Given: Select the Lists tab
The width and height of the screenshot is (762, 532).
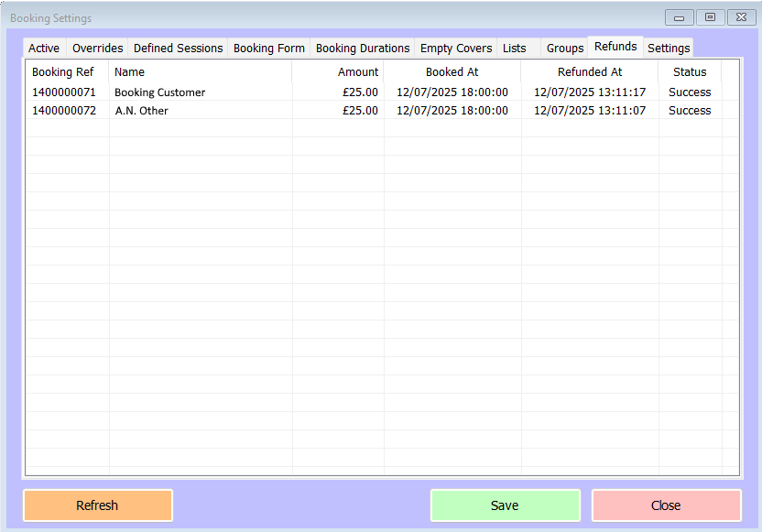Looking at the screenshot, I should tap(515, 49).
